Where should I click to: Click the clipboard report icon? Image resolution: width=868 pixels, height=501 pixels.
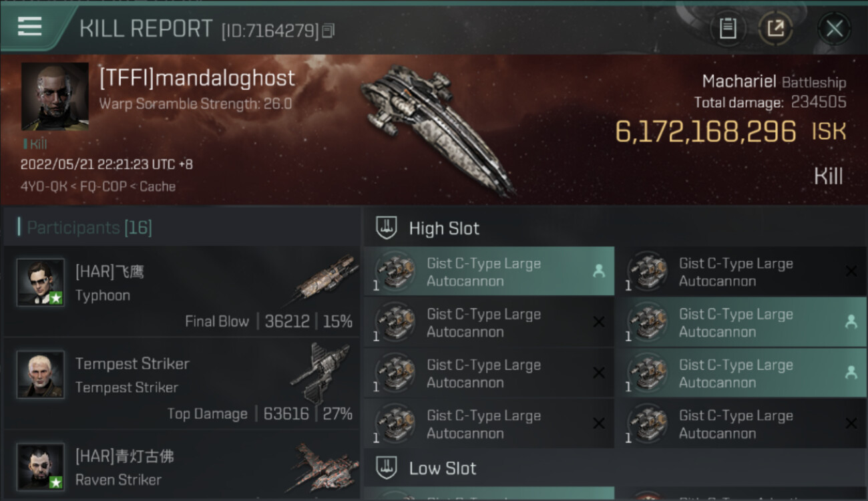[728, 29]
